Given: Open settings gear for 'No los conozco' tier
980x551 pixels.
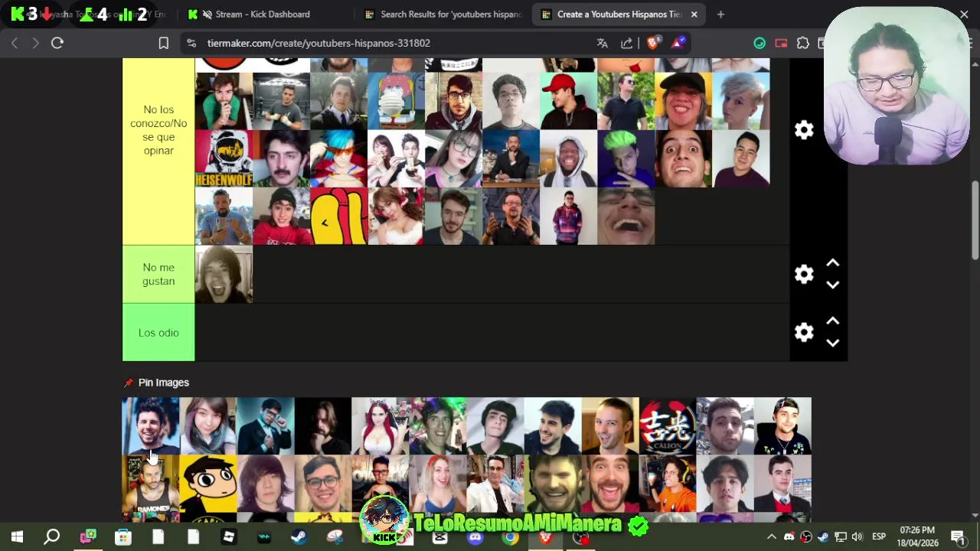Looking at the screenshot, I should tap(804, 130).
